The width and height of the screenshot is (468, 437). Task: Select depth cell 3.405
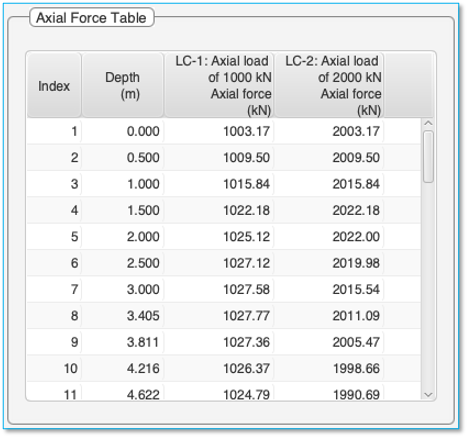(123, 316)
